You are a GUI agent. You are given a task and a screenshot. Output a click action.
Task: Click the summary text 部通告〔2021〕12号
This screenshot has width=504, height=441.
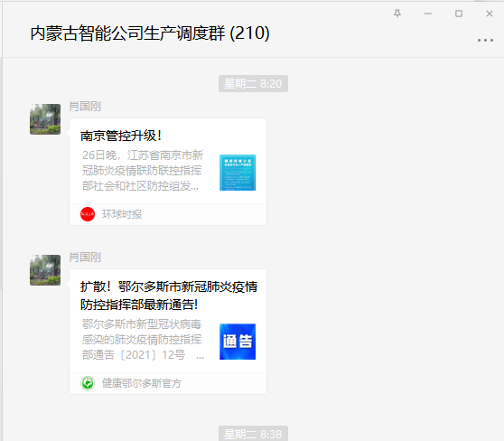point(134,355)
